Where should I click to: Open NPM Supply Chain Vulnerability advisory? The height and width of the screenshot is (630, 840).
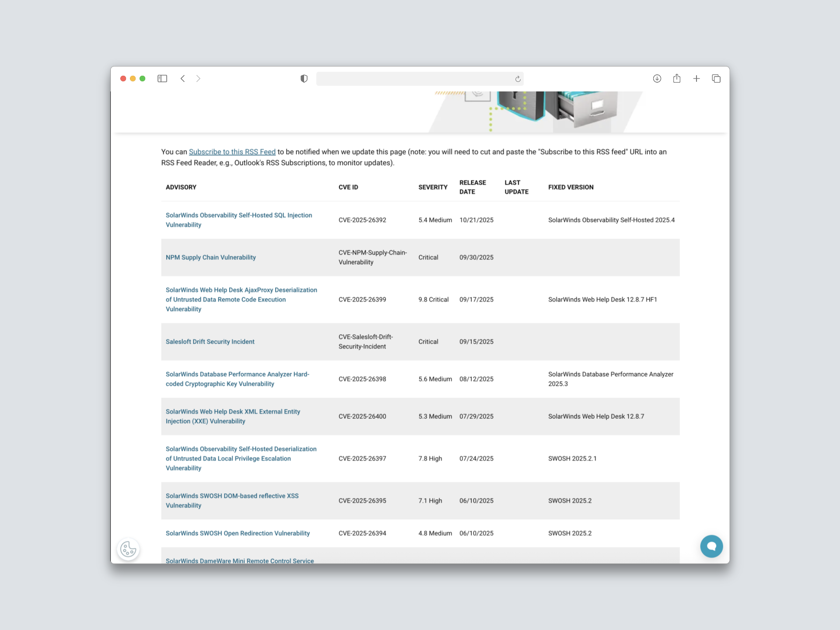click(210, 257)
